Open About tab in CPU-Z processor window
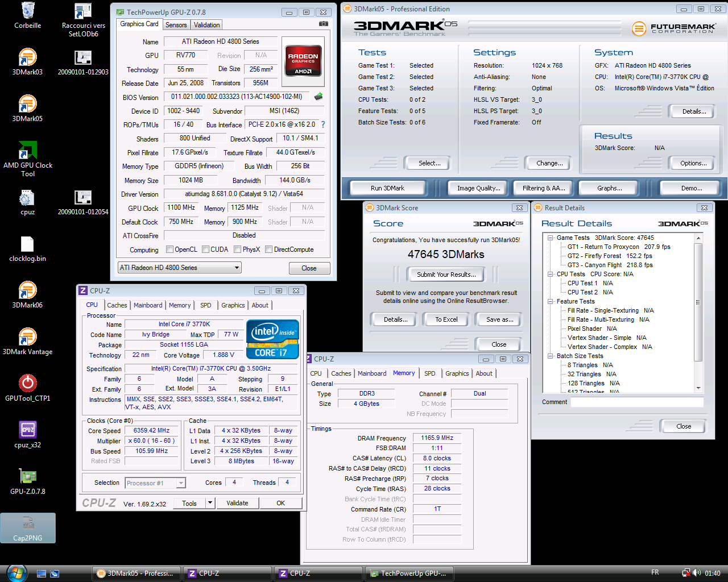728x582 pixels. (260, 305)
